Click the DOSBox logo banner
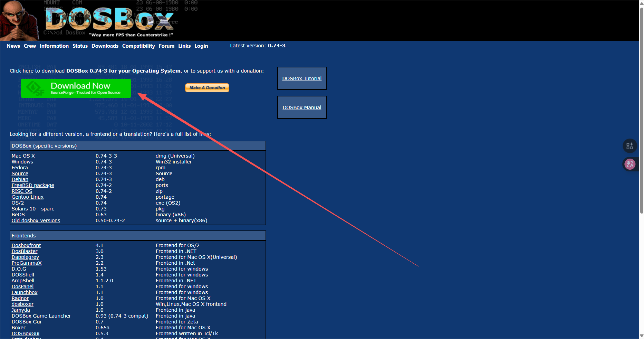 (109, 20)
